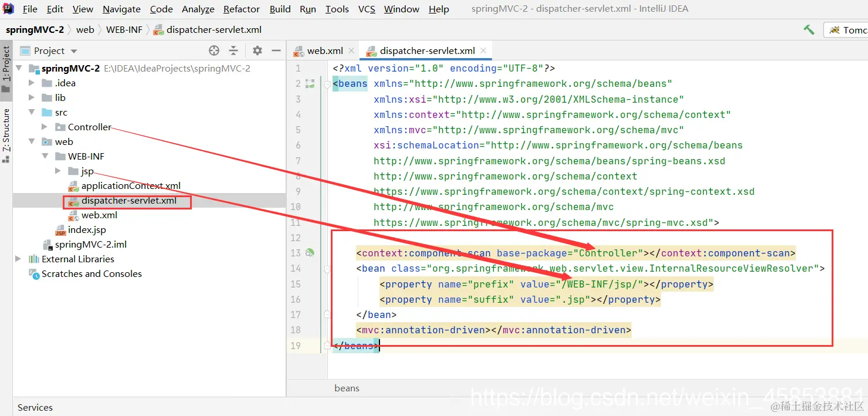The width and height of the screenshot is (868, 416).
Task: Click dispatcher-servlet.xml in the navigation bar
Action: [208, 29]
